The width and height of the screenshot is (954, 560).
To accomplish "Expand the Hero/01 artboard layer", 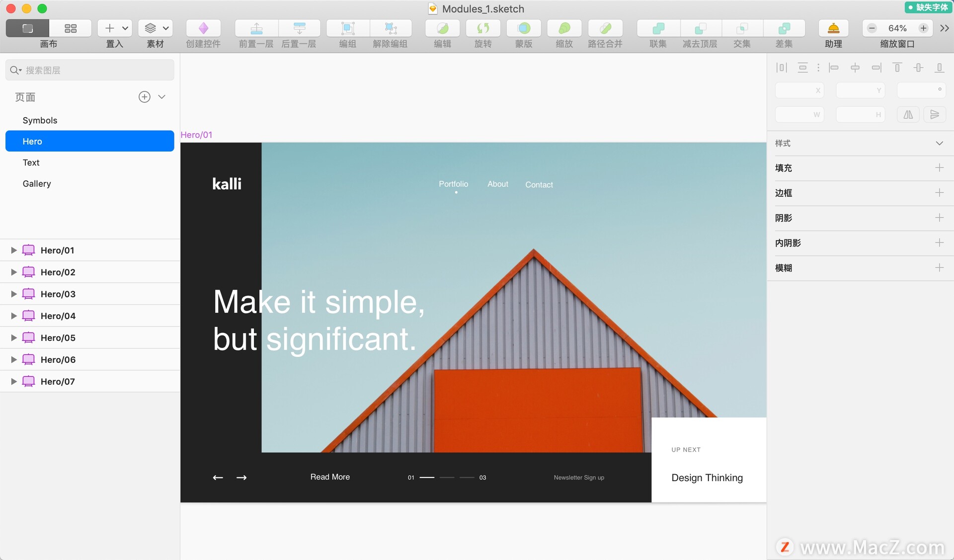I will point(14,250).
